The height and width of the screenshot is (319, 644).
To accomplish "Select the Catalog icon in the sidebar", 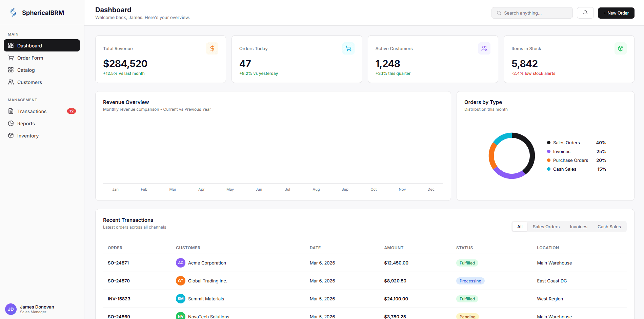I will point(11,70).
